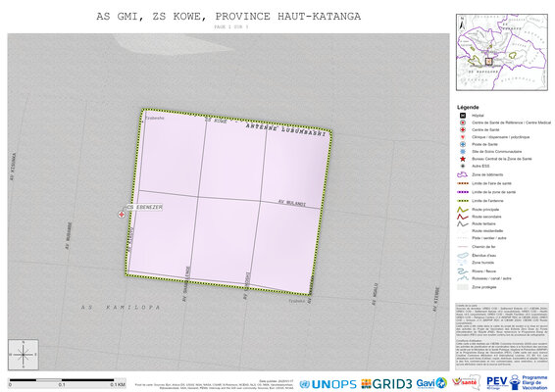Click the AS KAMILOPA area label
The width and height of the screenshot is (555, 392).
click(121, 307)
